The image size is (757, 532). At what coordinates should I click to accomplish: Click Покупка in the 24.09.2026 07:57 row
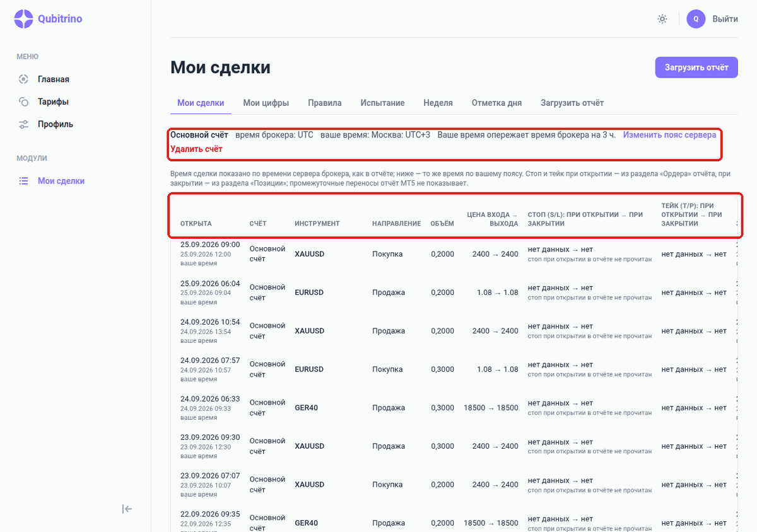pyautogui.click(x=387, y=369)
